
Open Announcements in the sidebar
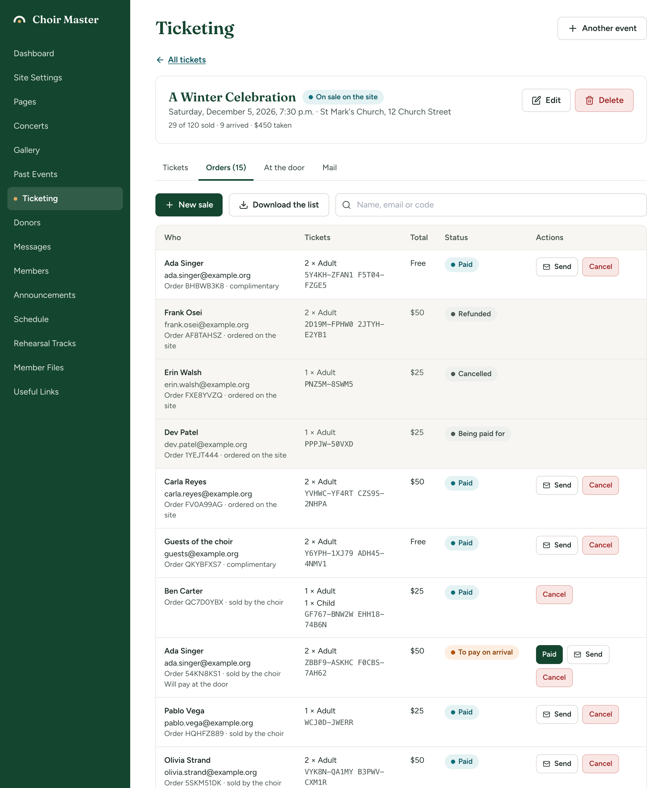click(65, 295)
